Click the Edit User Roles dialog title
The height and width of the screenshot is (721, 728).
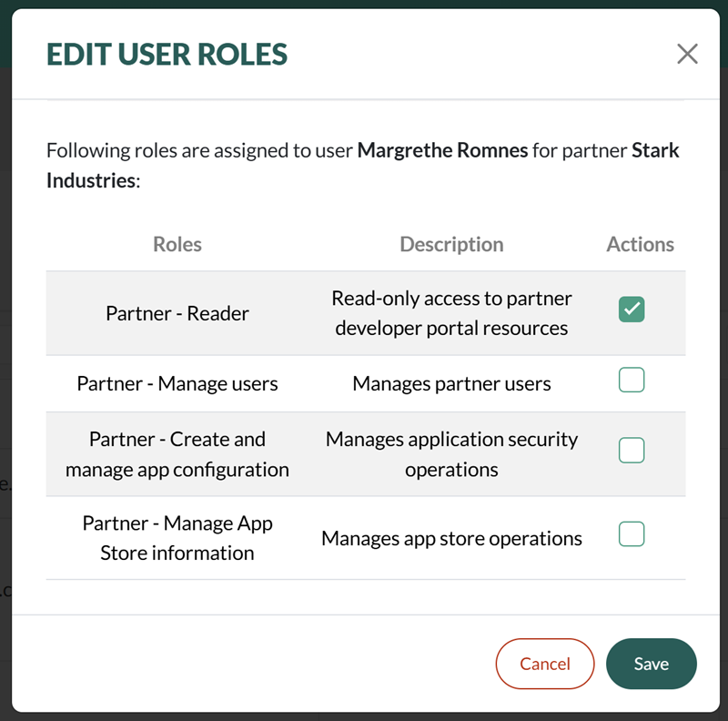click(167, 55)
